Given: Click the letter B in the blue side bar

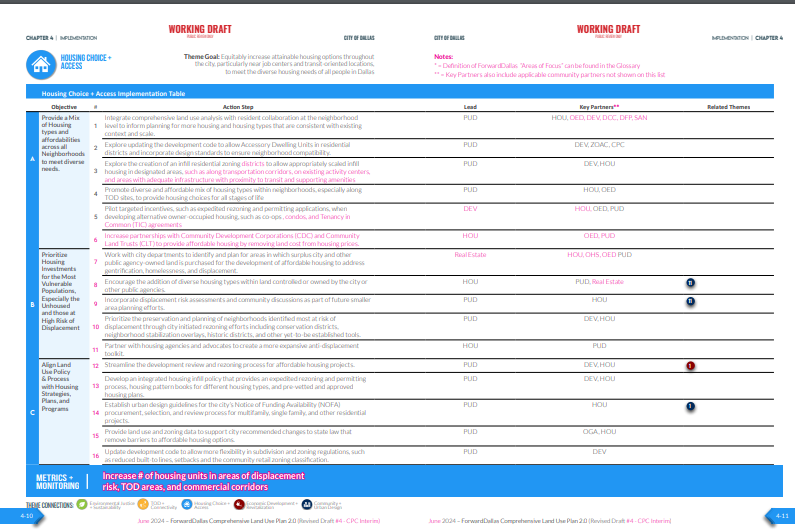Looking at the screenshot, I should (x=32, y=305).
